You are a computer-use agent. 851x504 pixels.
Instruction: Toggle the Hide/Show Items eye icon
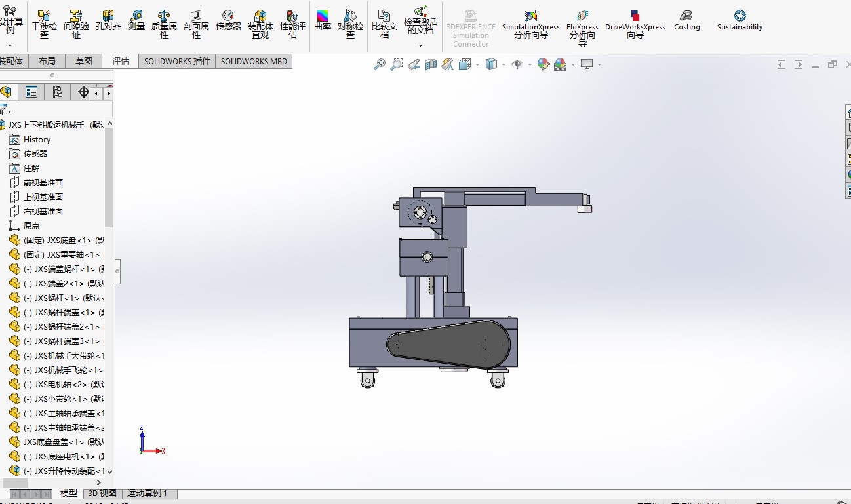point(517,64)
